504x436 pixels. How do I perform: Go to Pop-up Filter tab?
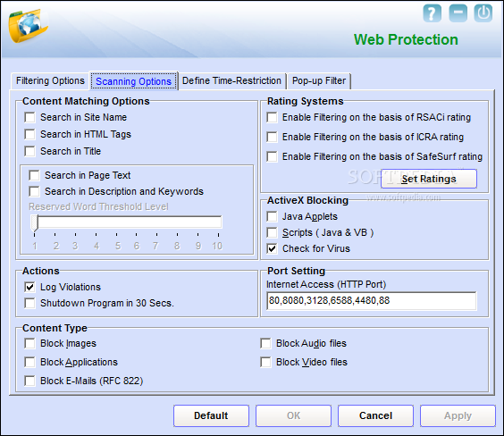(319, 80)
